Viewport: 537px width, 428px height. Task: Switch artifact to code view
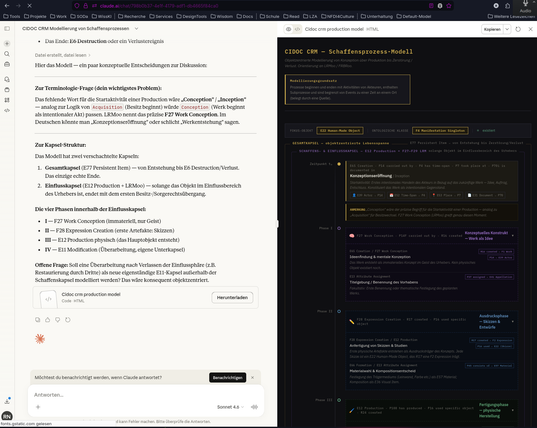point(298,29)
